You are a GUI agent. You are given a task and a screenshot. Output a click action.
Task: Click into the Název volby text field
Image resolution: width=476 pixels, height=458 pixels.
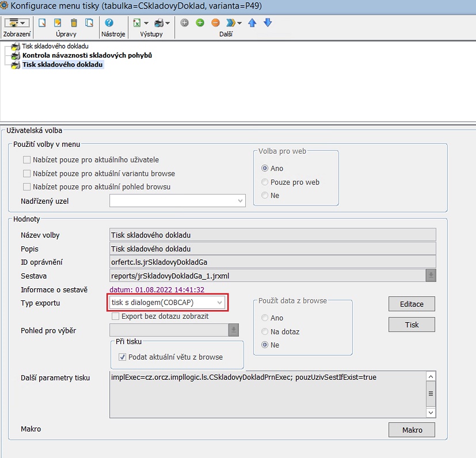272,235
